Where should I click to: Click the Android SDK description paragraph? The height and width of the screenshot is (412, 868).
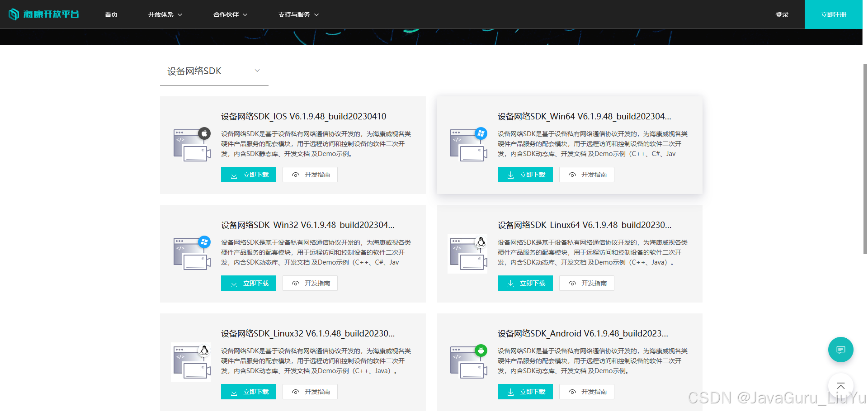coord(593,361)
